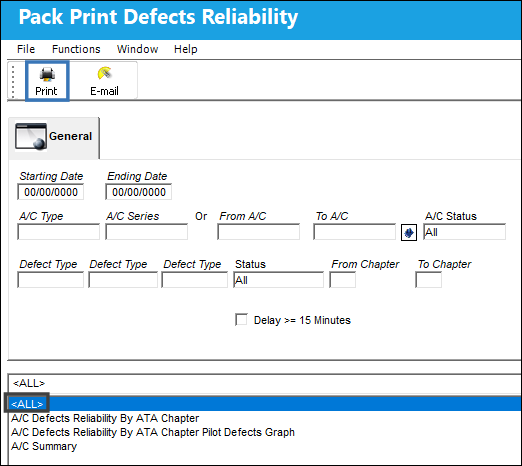This screenshot has width=522, height=466.
Task: Click the Ending Date field
Action: point(139,192)
